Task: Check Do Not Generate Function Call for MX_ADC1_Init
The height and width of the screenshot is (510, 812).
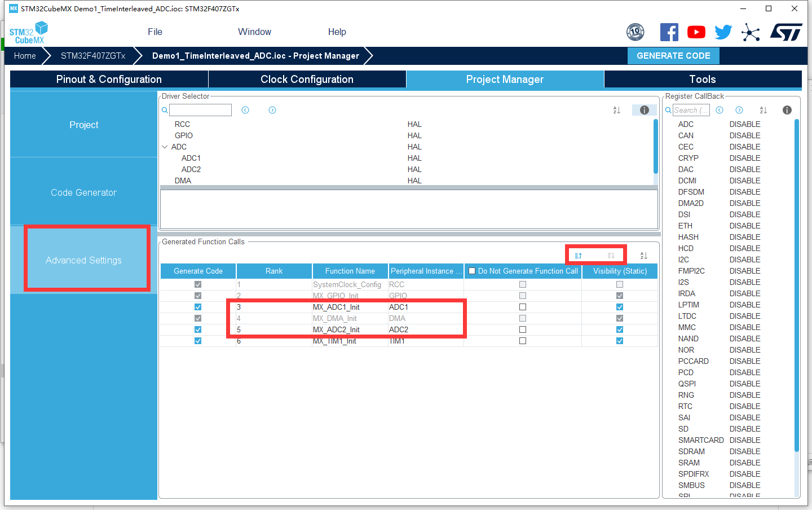Action: [x=523, y=307]
